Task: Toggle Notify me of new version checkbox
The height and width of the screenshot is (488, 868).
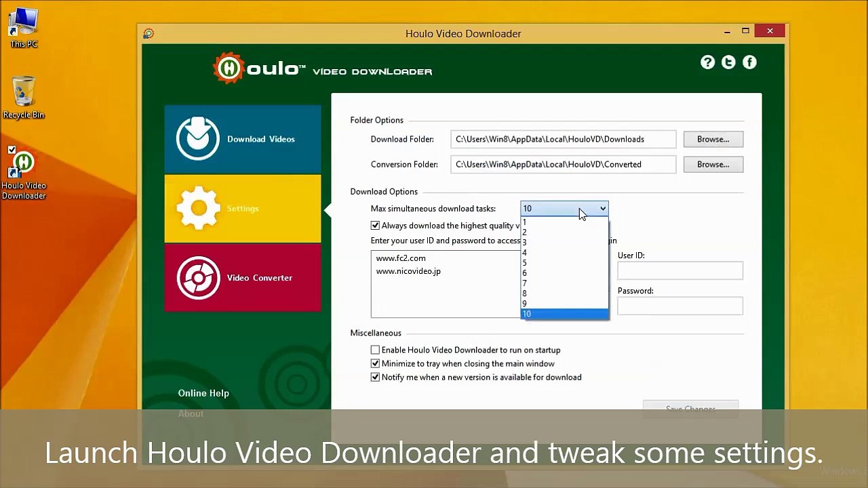Action: (375, 377)
